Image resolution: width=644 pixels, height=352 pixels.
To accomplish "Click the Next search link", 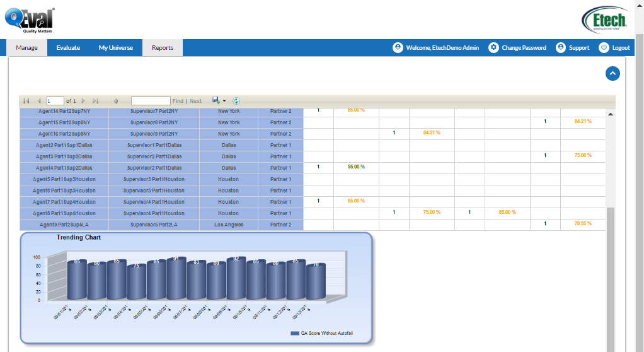I will click(x=196, y=101).
